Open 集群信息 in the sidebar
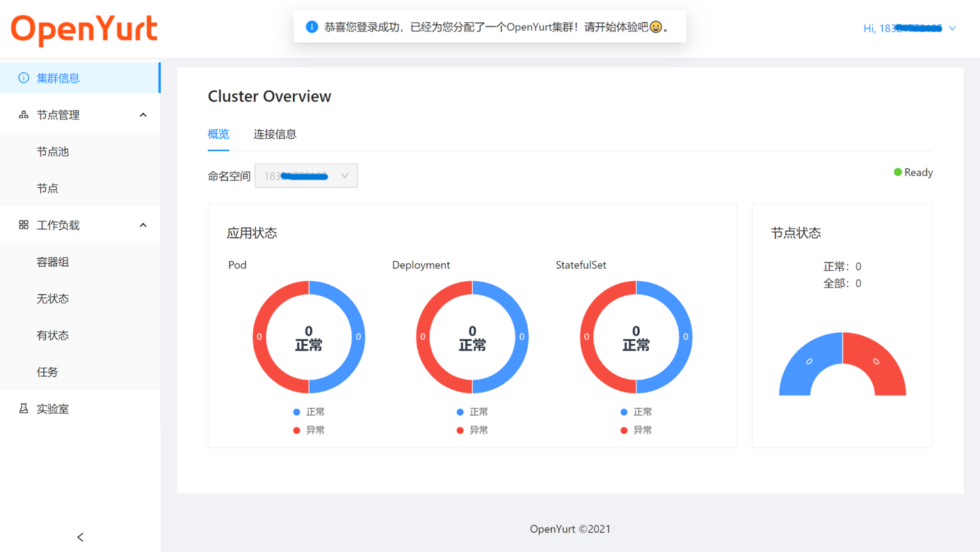The width and height of the screenshot is (980, 552). [80, 78]
